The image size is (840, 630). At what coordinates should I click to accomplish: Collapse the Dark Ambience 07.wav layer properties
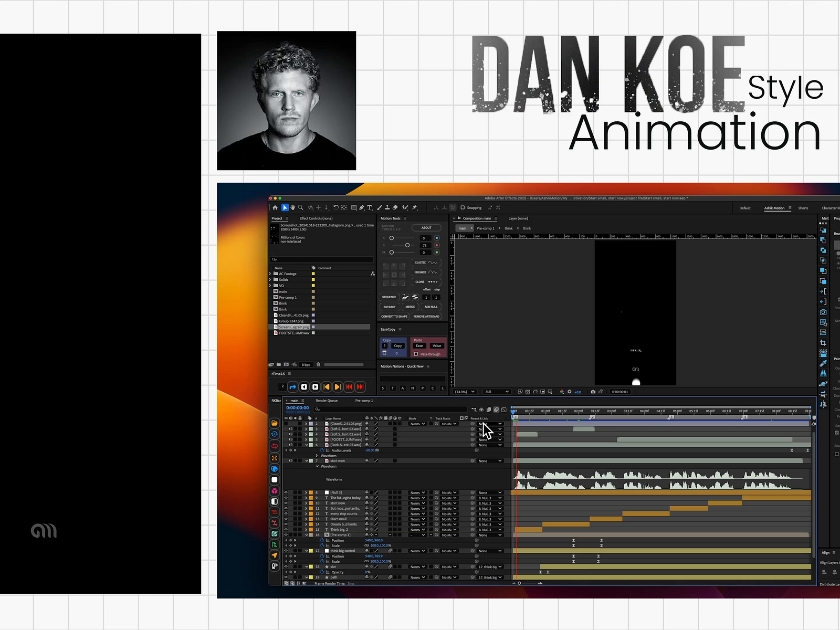[x=307, y=445]
